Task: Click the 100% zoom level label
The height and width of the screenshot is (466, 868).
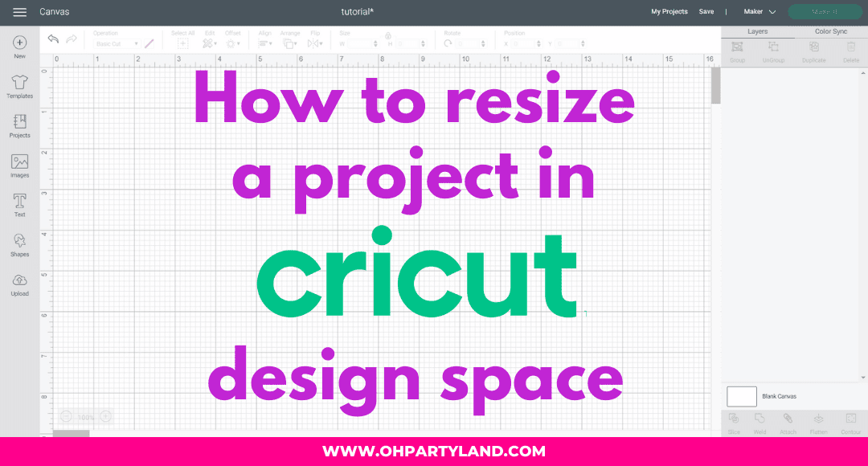Action: click(x=86, y=417)
